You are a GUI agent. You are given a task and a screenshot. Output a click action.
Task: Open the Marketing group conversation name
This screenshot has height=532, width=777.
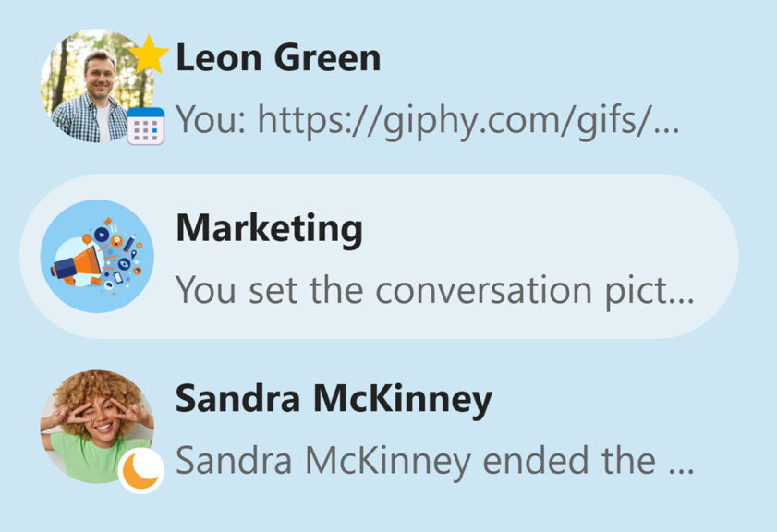pos(270,229)
